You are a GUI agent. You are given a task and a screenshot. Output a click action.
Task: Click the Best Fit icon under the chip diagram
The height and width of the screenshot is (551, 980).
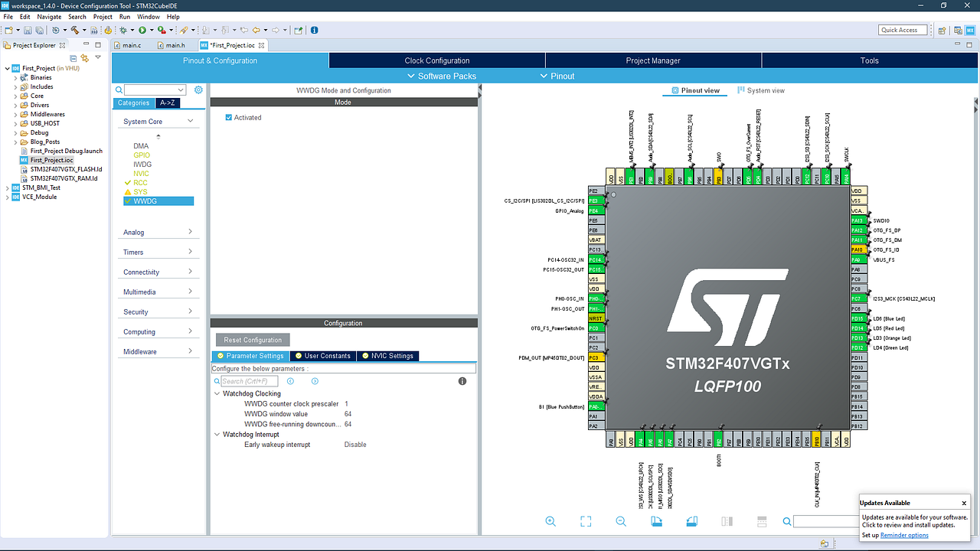(585, 521)
